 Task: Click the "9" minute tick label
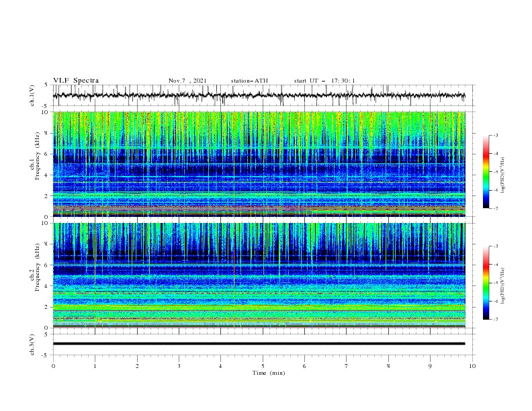tap(430, 366)
